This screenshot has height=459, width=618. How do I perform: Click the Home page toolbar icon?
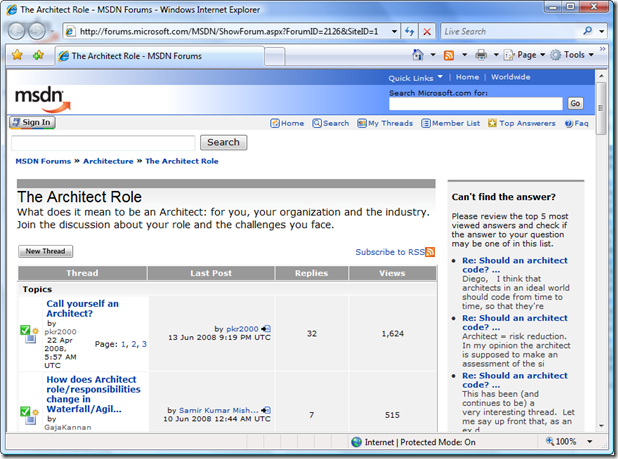click(418, 55)
